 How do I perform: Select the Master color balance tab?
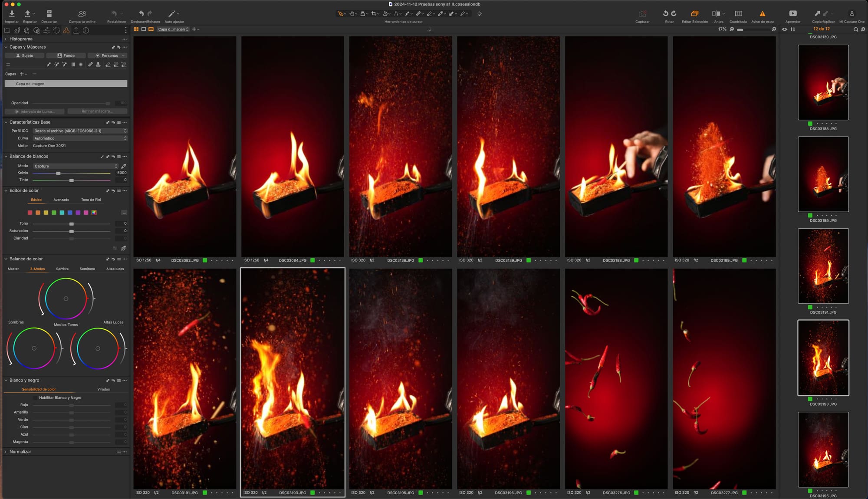tap(13, 269)
